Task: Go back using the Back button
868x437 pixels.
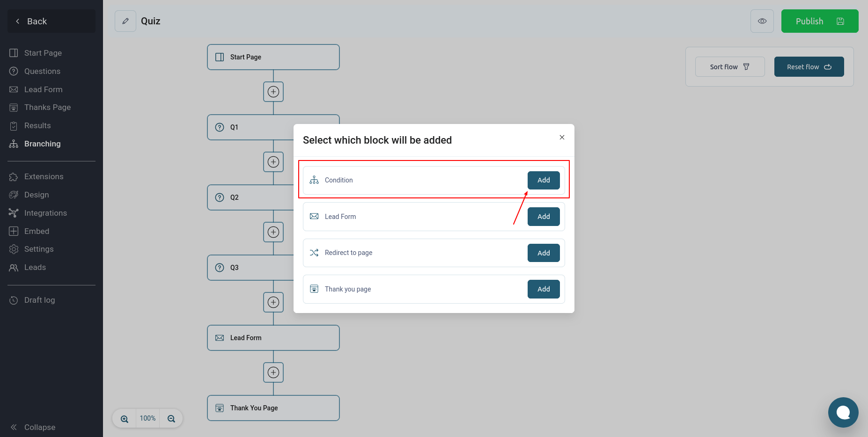Action: coord(51,21)
